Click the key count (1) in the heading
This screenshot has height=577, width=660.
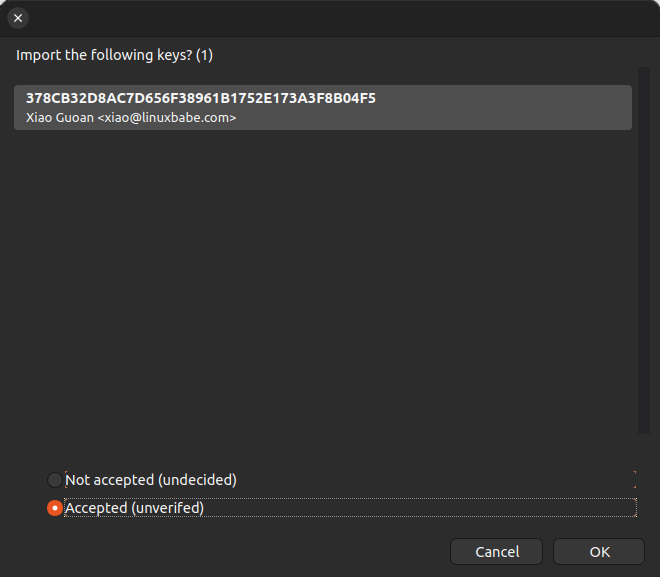pyautogui.click(x=204, y=55)
